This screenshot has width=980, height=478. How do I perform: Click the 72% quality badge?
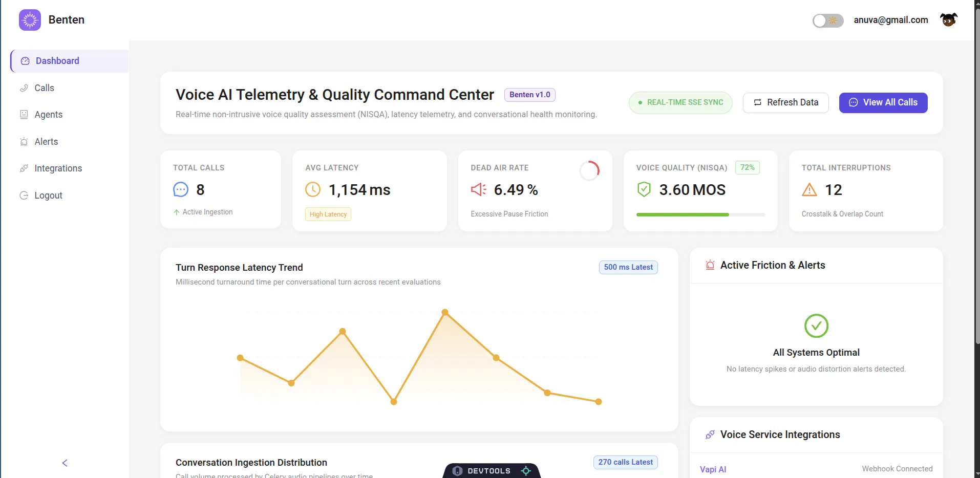[748, 167]
